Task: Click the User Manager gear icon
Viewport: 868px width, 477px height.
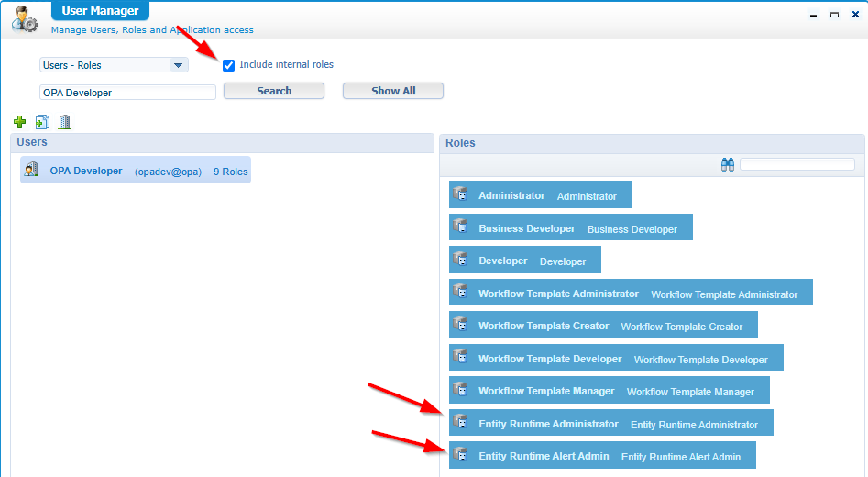Action: (25, 18)
